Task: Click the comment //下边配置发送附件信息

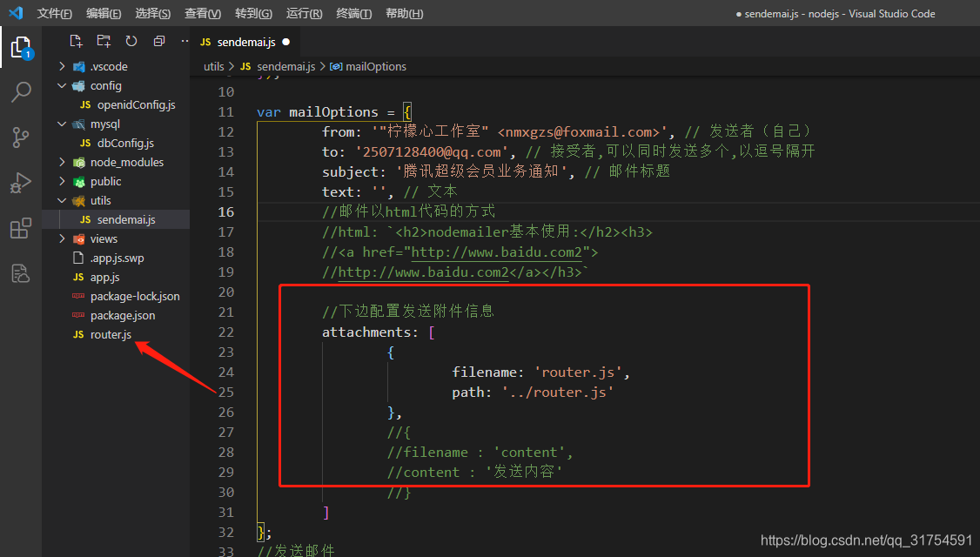Action: [408, 312]
